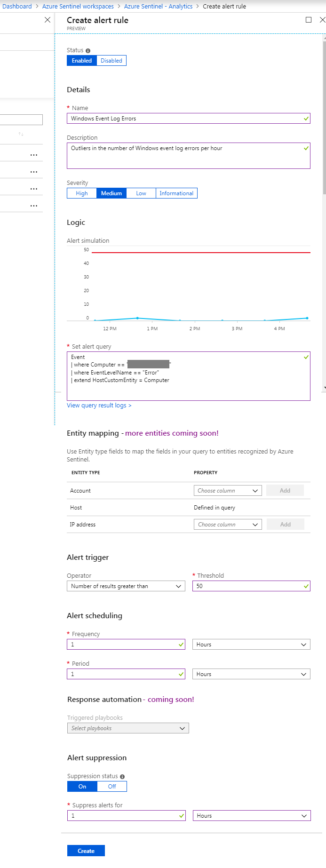The image size is (326, 868).
Task: Open Select playbooks dropdown
Action: (128, 728)
